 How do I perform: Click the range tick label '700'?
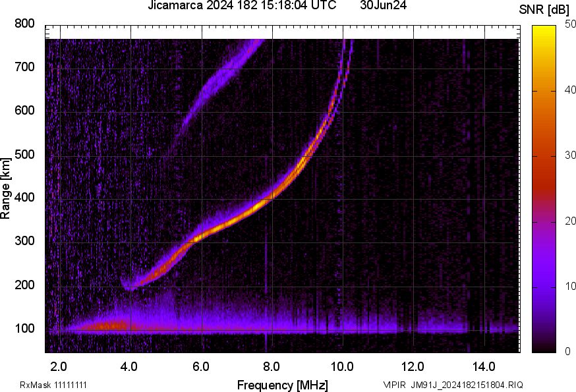click(24, 67)
